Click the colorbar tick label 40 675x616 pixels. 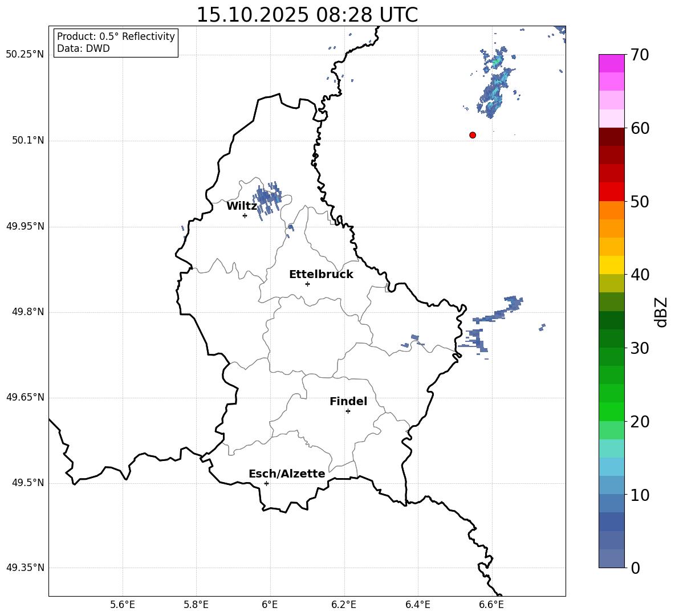[640, 275]
